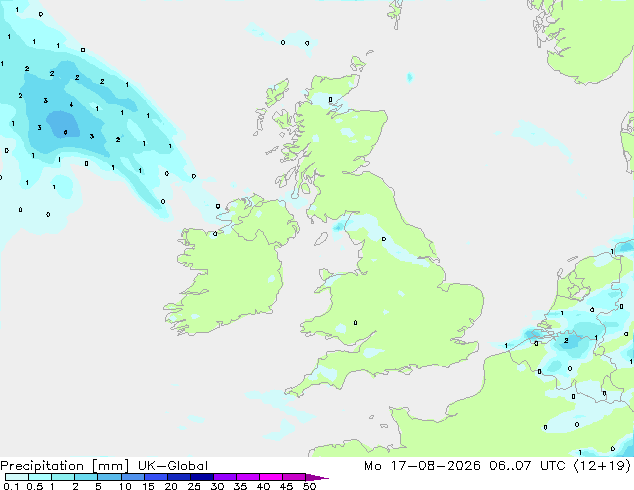
Task: Click the '50' legend scale label
Action: click(x=310, y=486)
